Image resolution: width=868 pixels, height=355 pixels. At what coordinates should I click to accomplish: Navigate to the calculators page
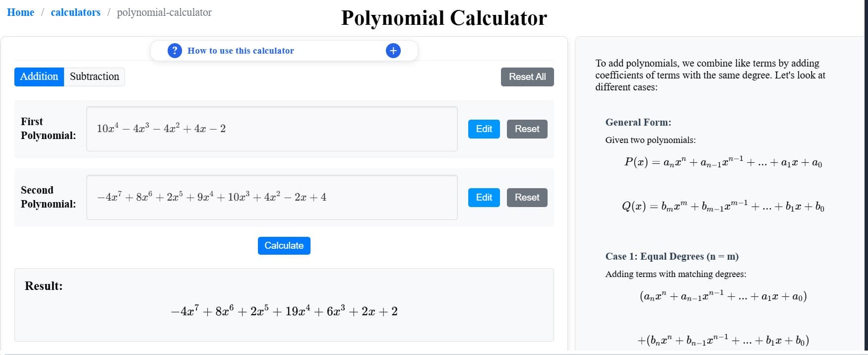pos(75,12)
